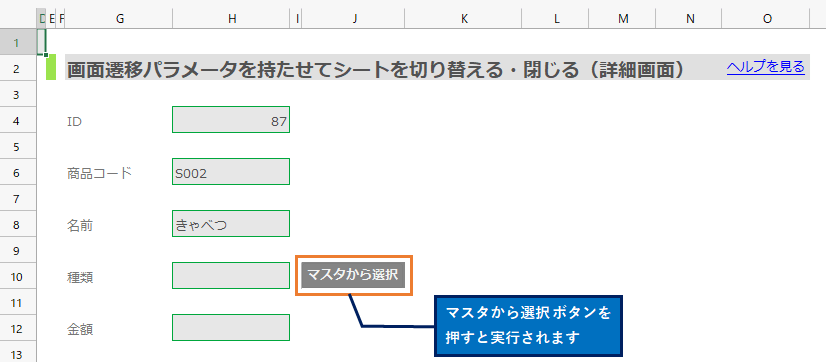Select row 5 header
826x362 pixels.
click(x=18, y=146)
